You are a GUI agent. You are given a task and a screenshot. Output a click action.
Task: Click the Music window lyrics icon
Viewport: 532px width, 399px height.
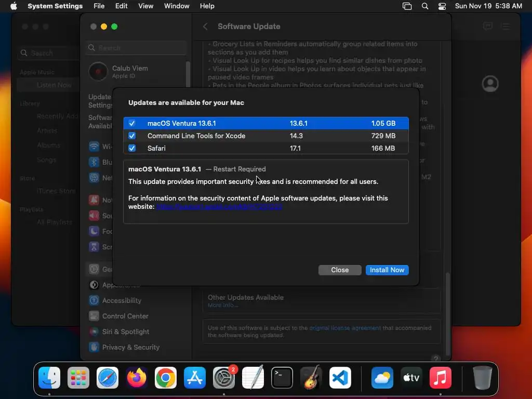tap(487, 26)
